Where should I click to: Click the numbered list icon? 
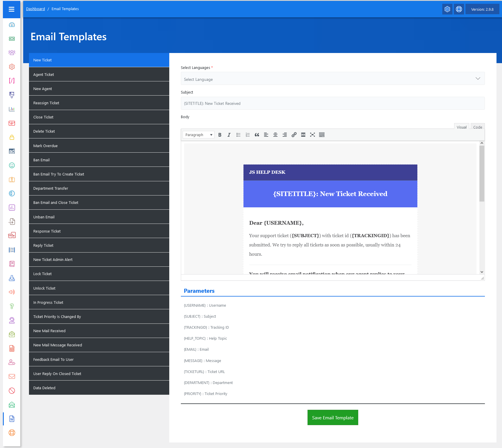(x=248, y=135)
